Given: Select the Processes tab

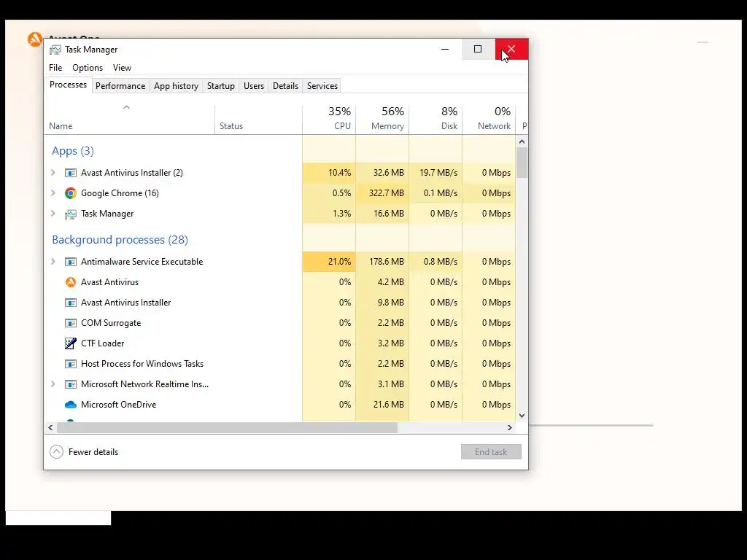Looking at the screenshot, I should [x=68, y=85].
